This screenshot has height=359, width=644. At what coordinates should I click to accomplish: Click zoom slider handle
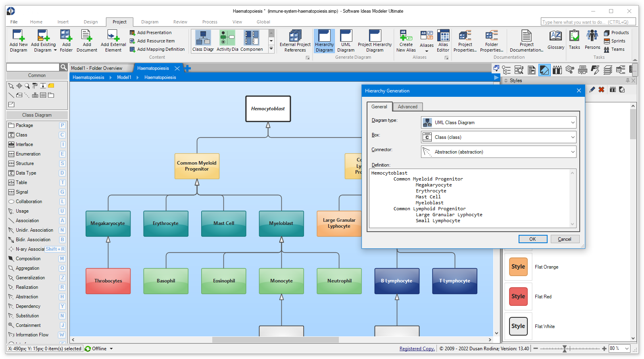[x=565, y=349]
